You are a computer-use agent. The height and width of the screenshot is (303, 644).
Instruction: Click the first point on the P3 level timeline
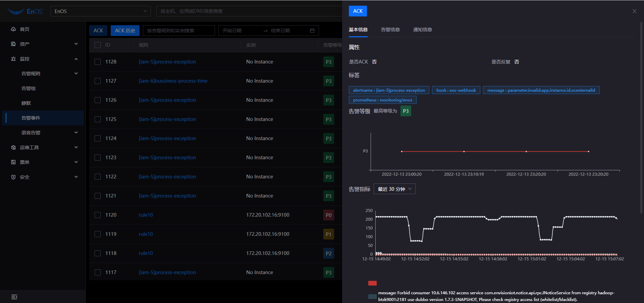point(401,151)
